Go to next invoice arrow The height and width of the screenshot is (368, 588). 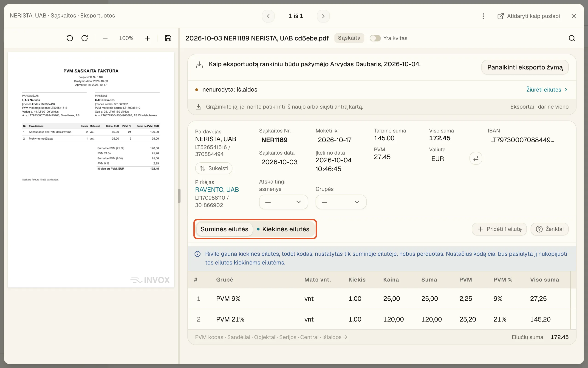pyautogui.click(x=323, y=16)
